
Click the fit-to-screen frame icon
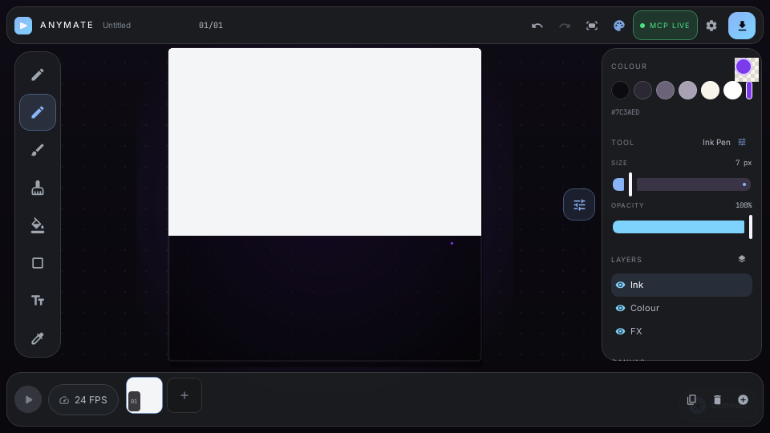(592, 26)
